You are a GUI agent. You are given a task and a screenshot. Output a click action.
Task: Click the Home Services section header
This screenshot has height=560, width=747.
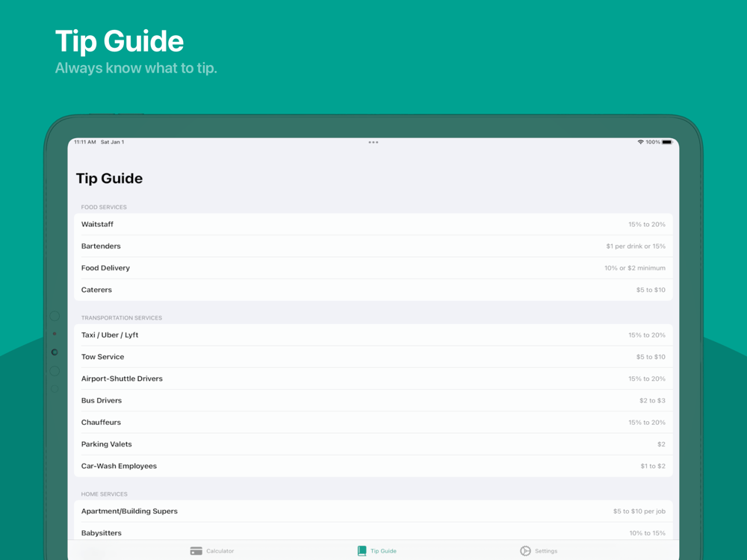coord(105,494)
